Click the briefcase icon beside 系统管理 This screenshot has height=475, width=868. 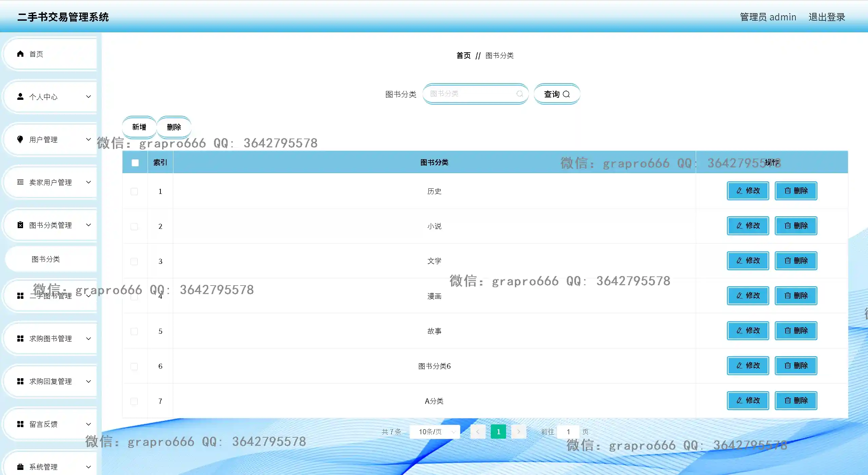point(20,467)
